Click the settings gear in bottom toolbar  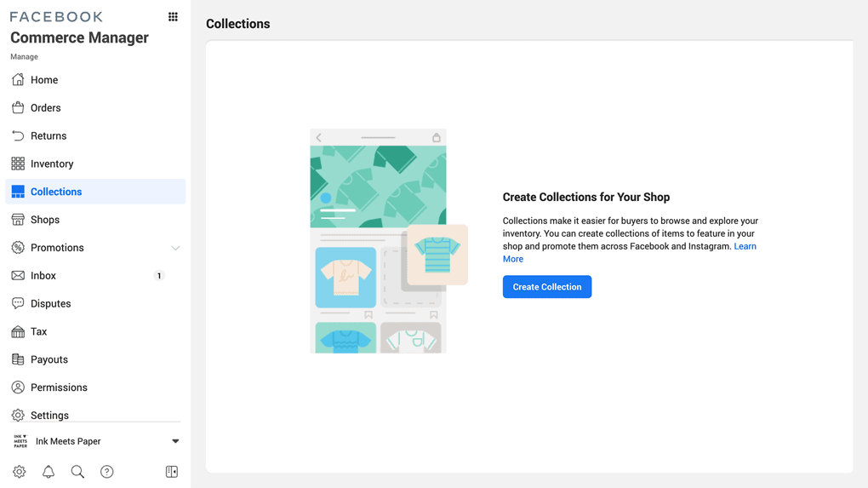tap(20, 471)
